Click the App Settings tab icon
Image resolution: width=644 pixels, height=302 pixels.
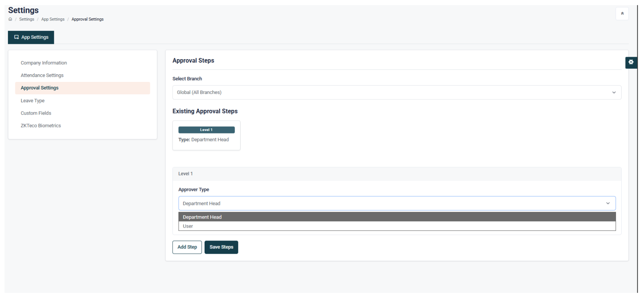click(17, 37)
